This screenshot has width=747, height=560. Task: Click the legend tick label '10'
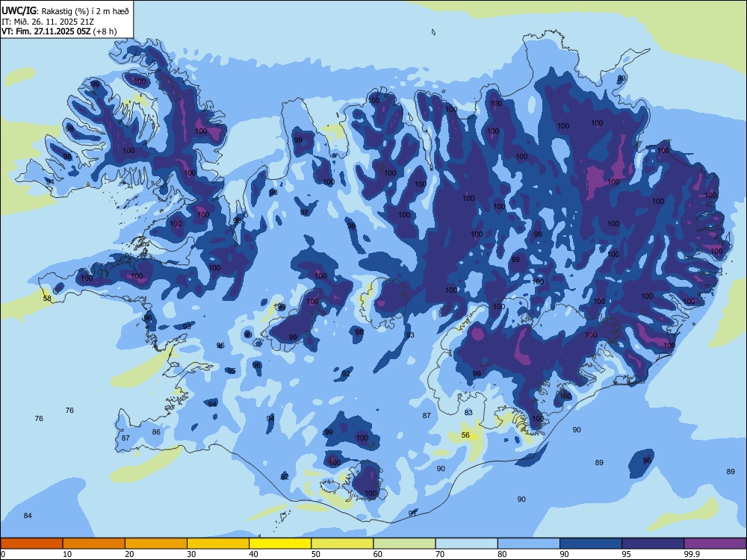(x=67, y=554)
